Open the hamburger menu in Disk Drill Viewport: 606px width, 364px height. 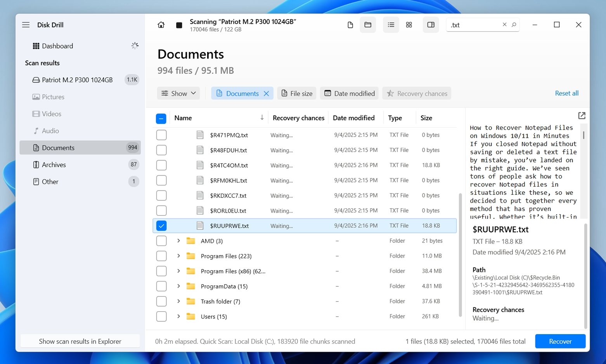(x=26, y=24)
